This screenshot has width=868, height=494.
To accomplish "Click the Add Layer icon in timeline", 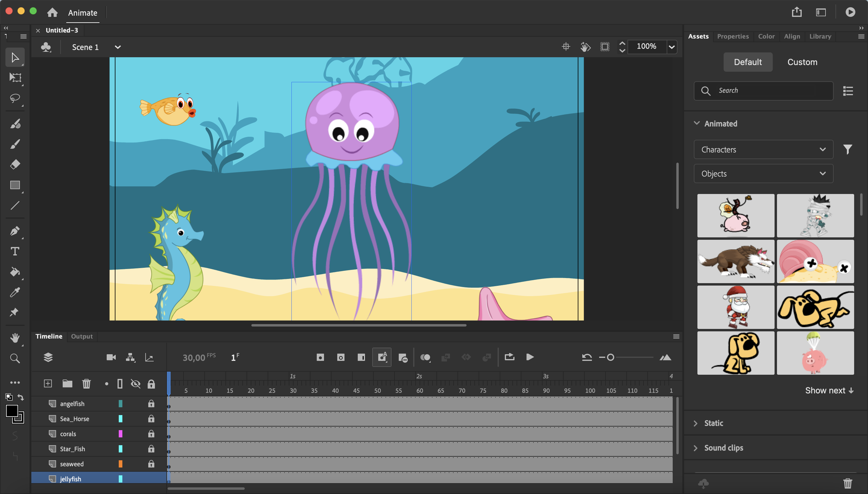I will pos(47,383).
